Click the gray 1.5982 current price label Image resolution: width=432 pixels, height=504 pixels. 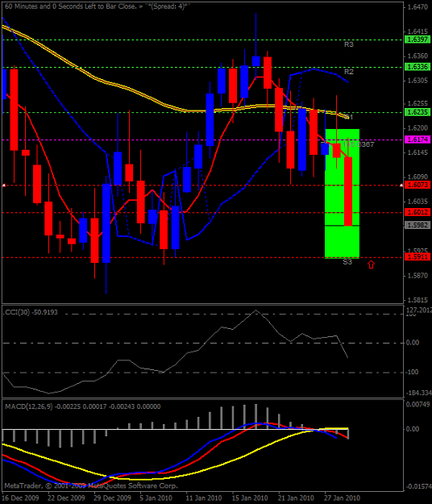coord(417,225)
